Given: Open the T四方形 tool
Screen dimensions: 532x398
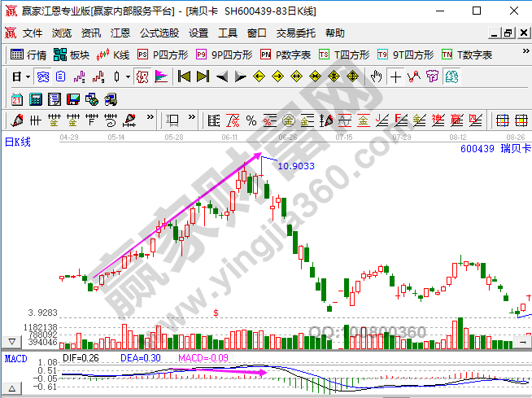Looking at the screenshot, I should click(344, 55).
